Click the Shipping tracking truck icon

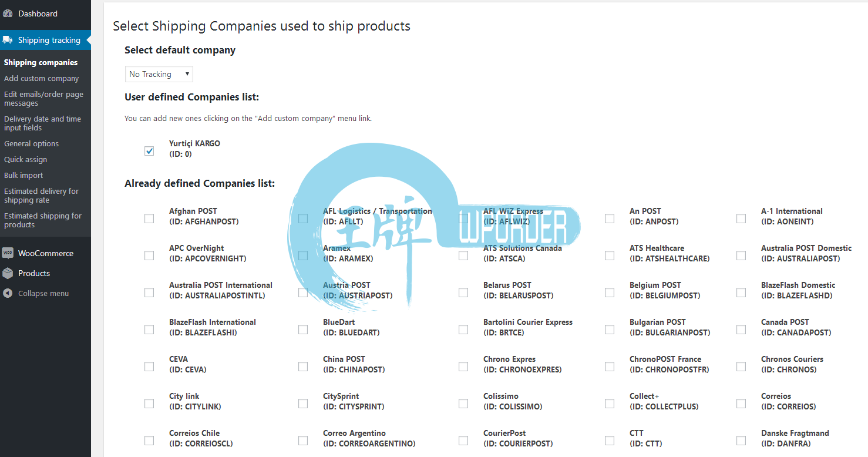coord(8,40)
